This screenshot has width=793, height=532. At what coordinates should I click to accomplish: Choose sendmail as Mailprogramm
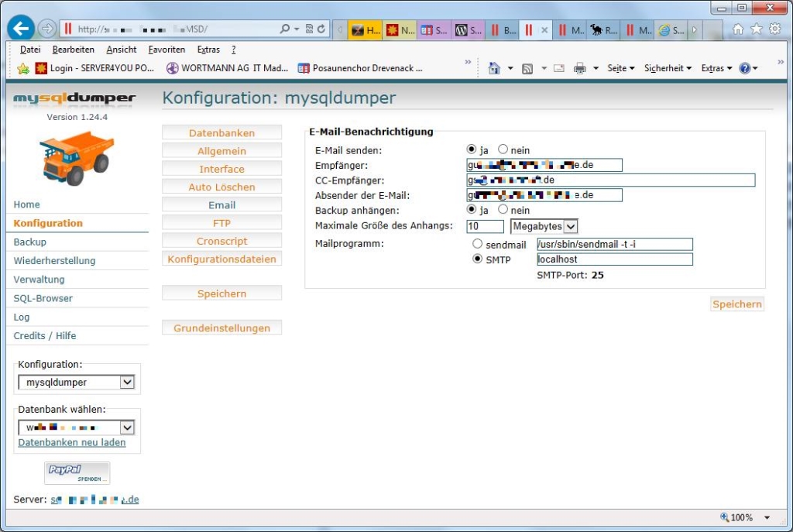(477, 244)
